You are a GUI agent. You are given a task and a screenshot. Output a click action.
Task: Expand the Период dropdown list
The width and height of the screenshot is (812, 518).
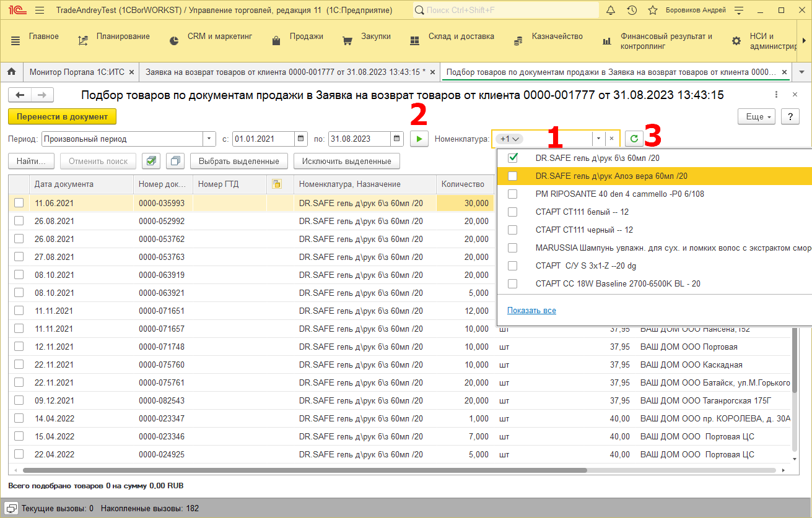pyautogui.click(x=209, y=139)
